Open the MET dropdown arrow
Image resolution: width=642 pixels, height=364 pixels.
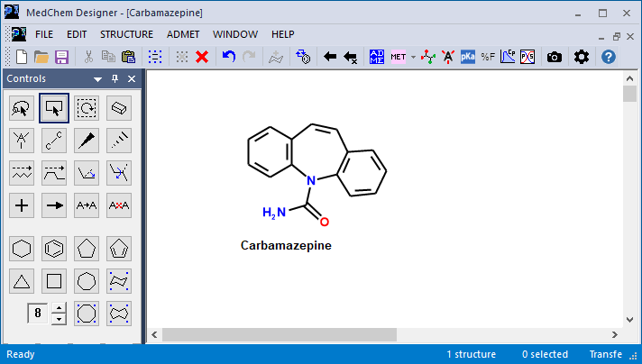[x=413, y=57]
